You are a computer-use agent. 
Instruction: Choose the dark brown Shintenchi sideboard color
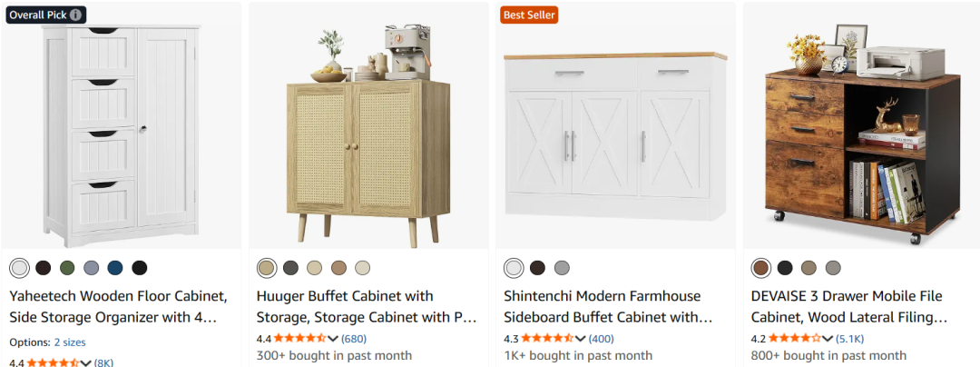pos(537,268)
